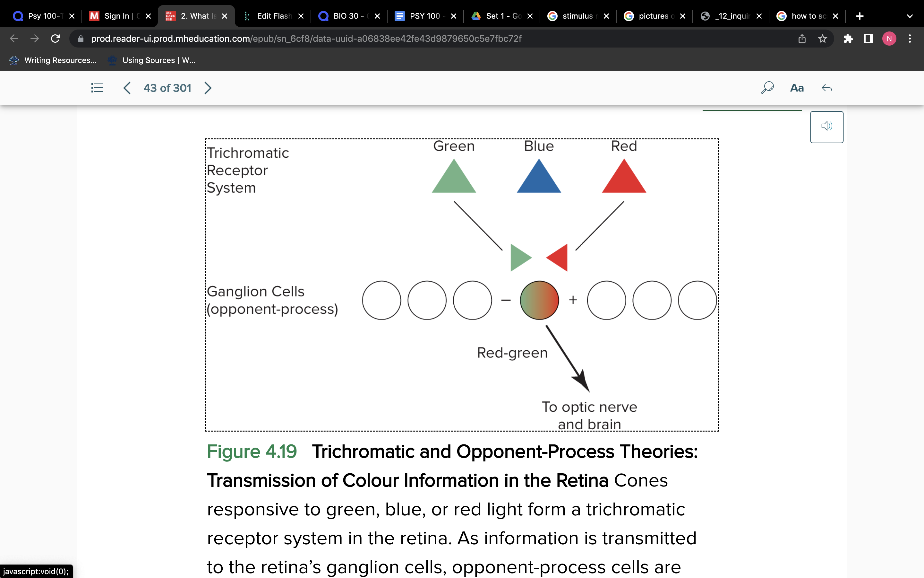Click the To optic nerve and brain text
Image resolution: width=924 pixels, height=578 pixels.
point(589,416)
